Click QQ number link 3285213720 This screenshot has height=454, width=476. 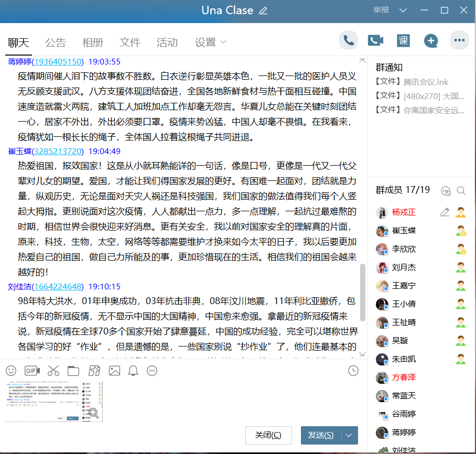coord(58,152)
